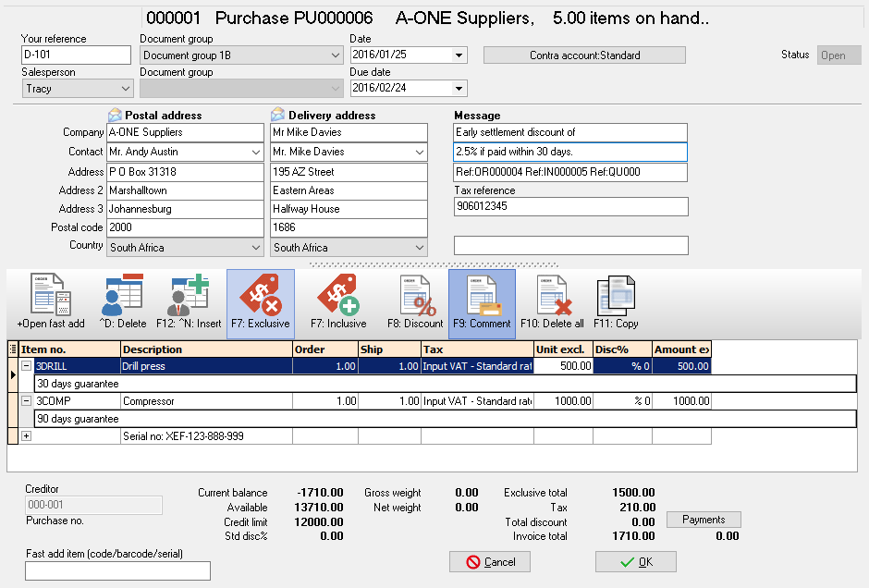869x588 pixels.
Task: Collapse the 3COMP item row
Action: click(x=27, y=401)
